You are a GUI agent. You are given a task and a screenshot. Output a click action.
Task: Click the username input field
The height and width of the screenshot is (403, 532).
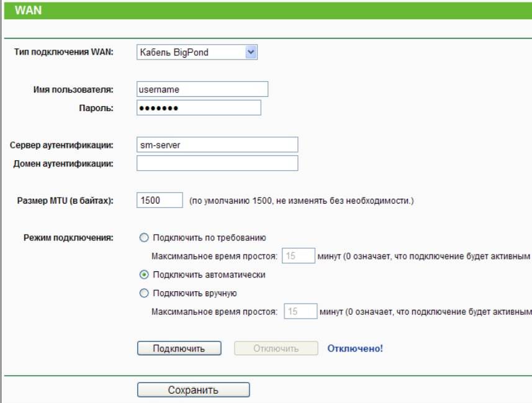tap(202, 89)
